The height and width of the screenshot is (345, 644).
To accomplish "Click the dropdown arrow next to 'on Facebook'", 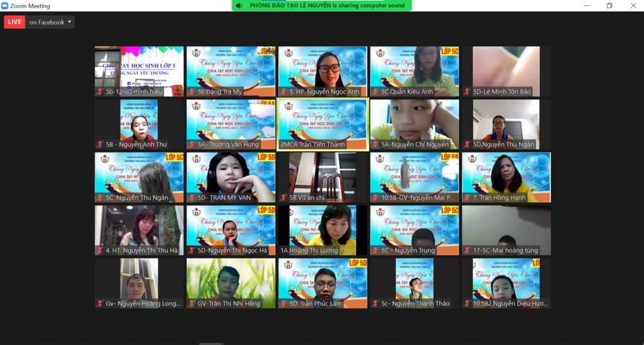I will click(69, 22).
